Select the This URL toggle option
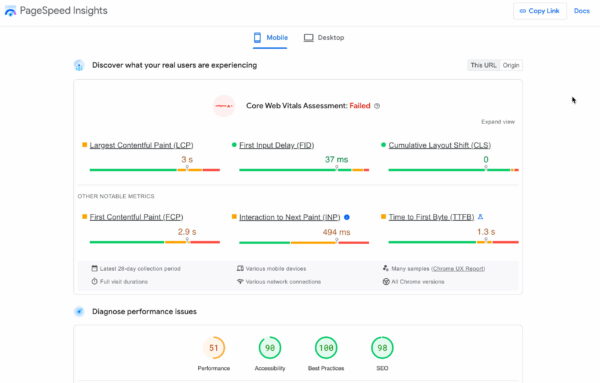600x383 pixels. click(483, 65)
